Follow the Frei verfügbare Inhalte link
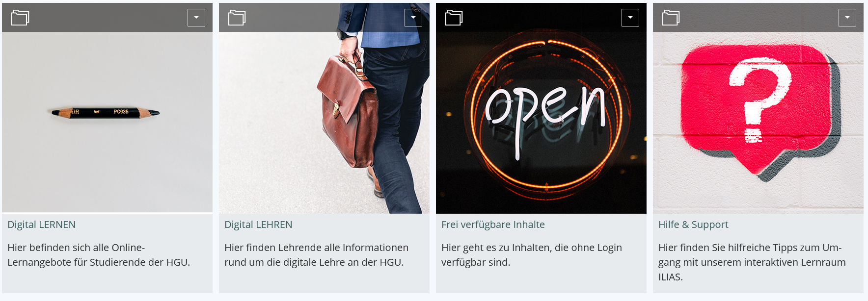The width and height of the screenshot is (868, 301). [493, 225]
